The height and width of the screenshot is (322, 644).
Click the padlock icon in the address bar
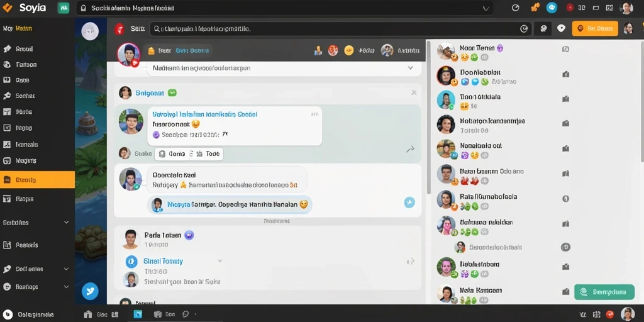[x=84, y=8]
